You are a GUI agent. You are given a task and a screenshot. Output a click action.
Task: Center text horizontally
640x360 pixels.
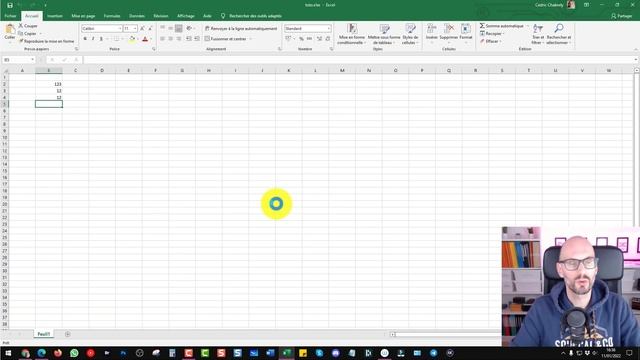click(x=171, y=39)
